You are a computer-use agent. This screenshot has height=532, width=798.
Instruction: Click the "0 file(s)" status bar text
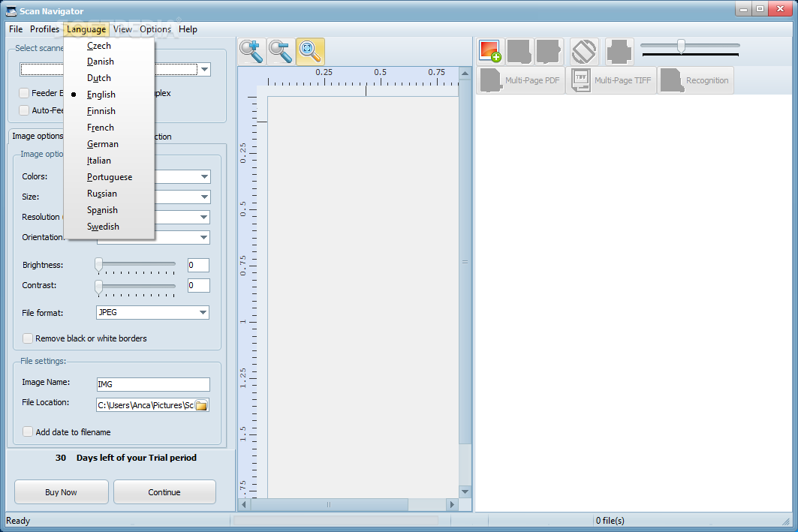(610, 521)
